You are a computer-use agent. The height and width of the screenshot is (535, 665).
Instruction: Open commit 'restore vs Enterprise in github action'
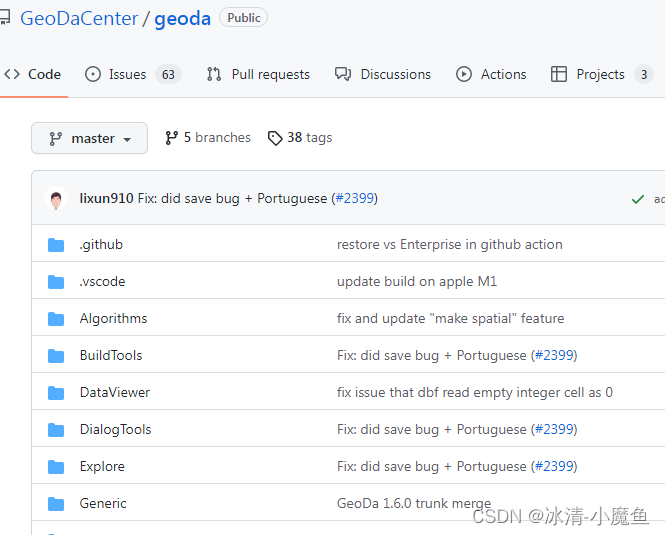[450, 244]
